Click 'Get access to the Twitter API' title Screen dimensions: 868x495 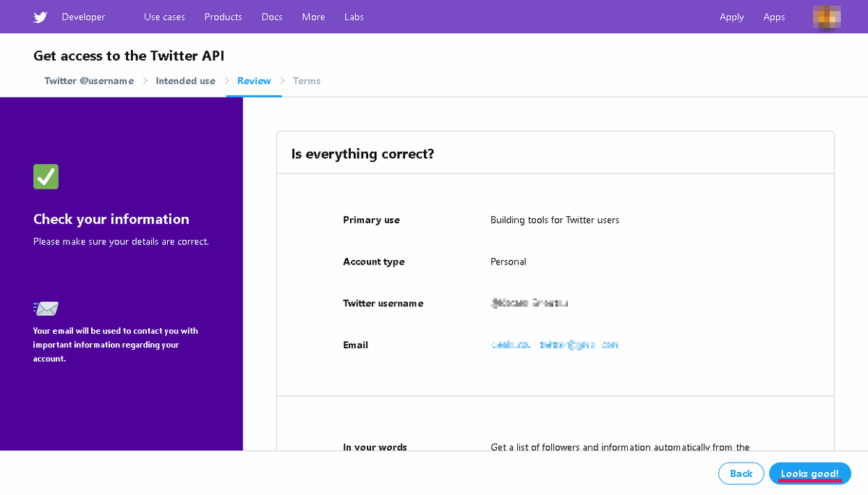tap(129, 56)
